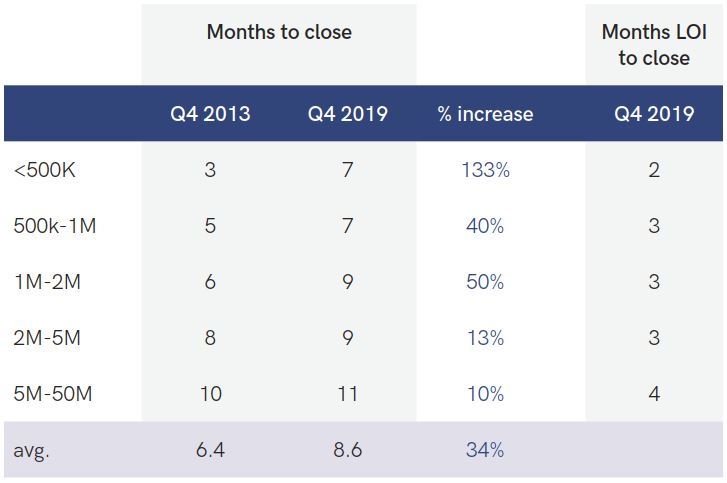Click the 133% increase value
Screen dimensions: 727x483
[x=485, y=170]
